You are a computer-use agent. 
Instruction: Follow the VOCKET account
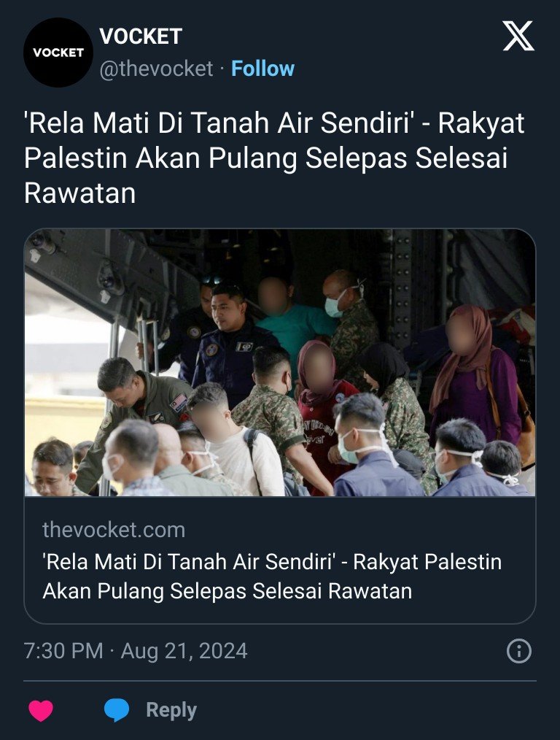coord(262,69)
